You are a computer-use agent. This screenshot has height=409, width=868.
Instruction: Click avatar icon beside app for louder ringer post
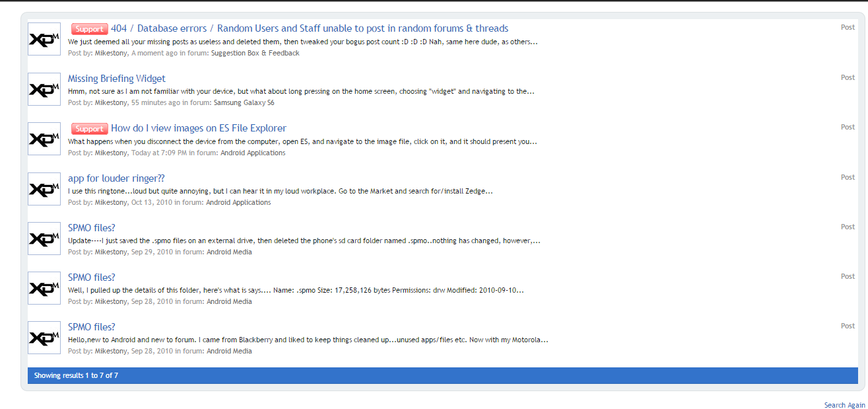44,189
